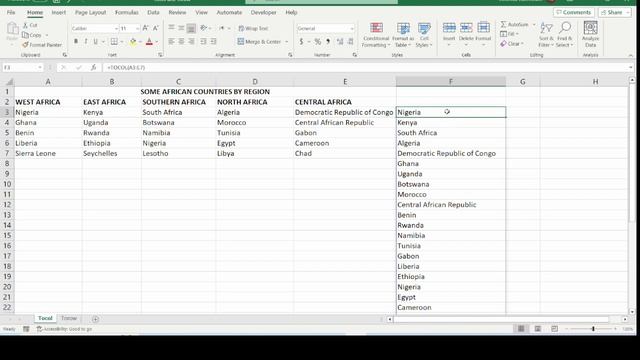Toggle Italic formatting
This screenshot has width=640, height=360.
[86, 41]
